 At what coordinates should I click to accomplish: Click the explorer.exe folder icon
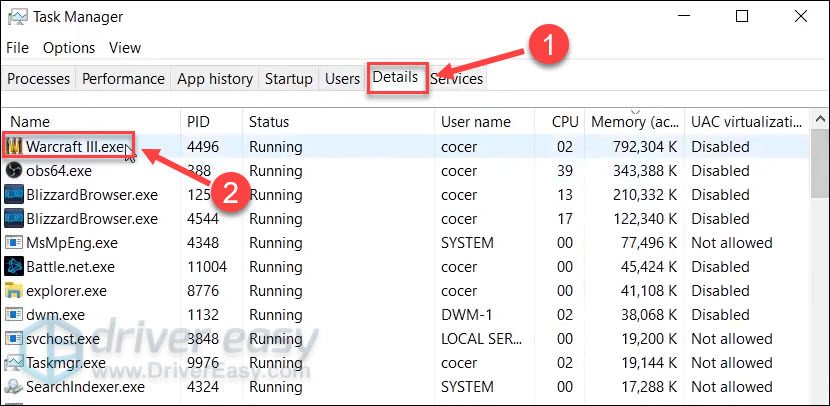tap(14, 291)
